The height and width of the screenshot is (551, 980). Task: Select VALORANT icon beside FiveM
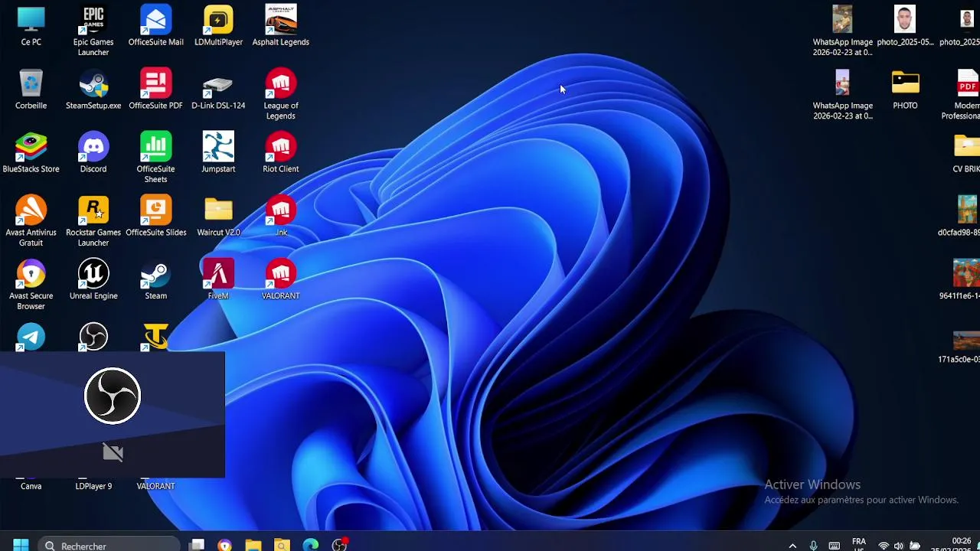pos(280,281)
